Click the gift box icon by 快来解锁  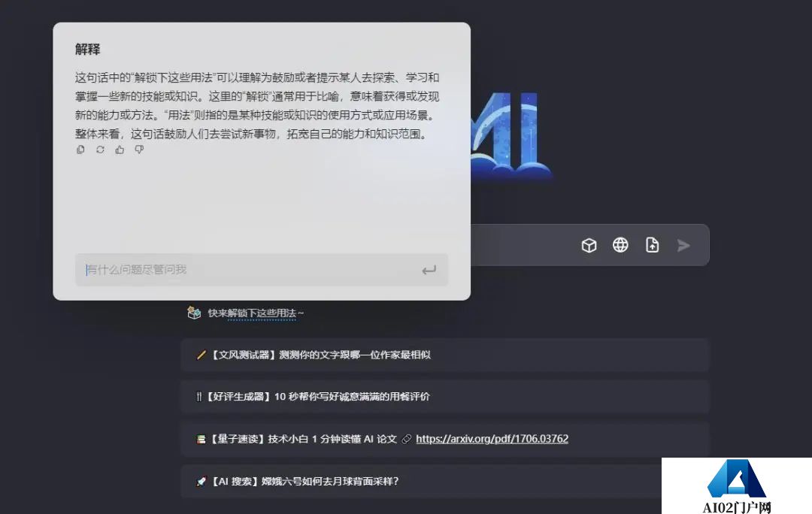[194, 313]
